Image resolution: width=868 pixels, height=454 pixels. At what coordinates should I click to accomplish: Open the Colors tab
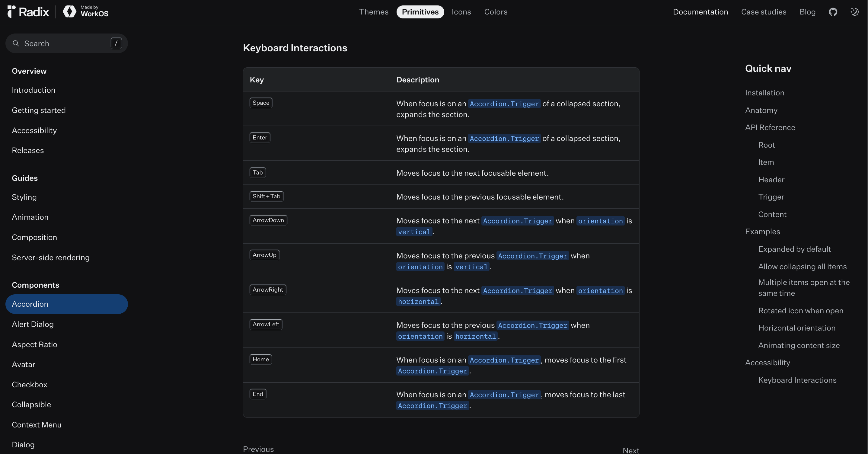495,12
